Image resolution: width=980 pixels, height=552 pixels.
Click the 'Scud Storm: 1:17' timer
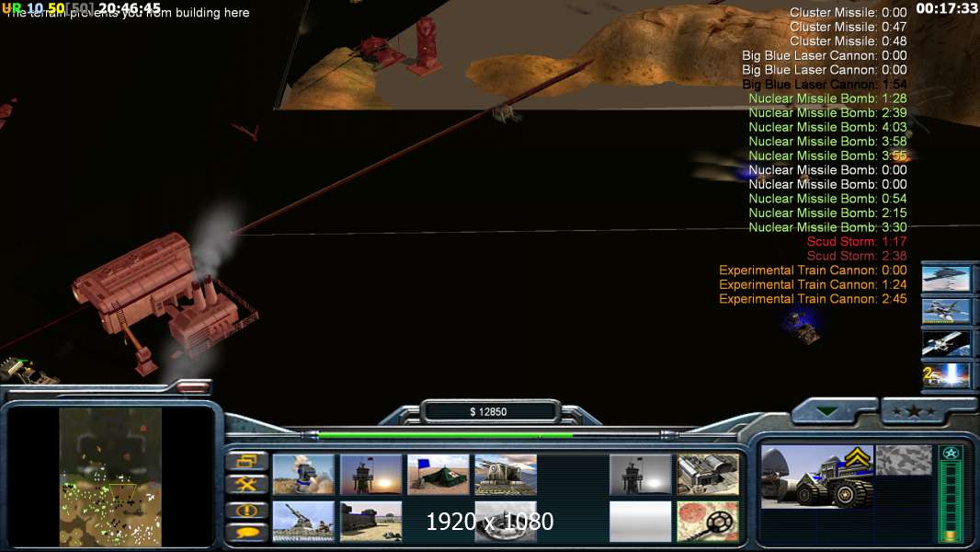[x=857, y=242]
